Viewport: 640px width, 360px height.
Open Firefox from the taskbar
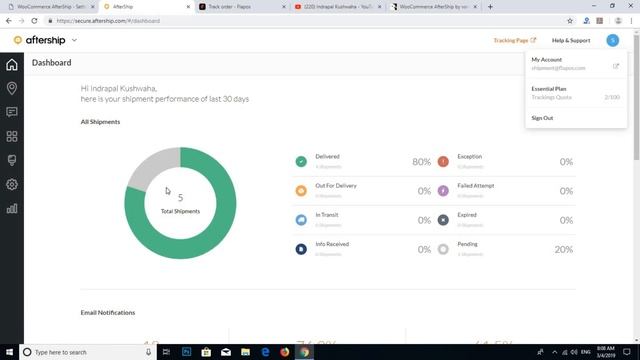pyautogui.click(x=284, y=352)
